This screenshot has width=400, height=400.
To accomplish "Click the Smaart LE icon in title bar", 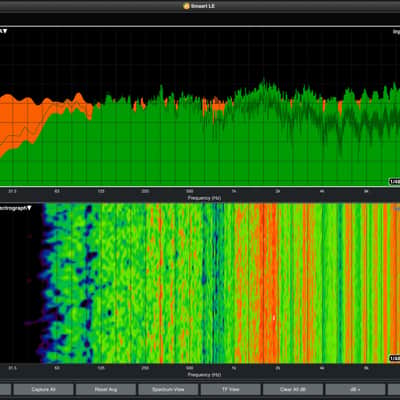I will [x=187, y=6].
